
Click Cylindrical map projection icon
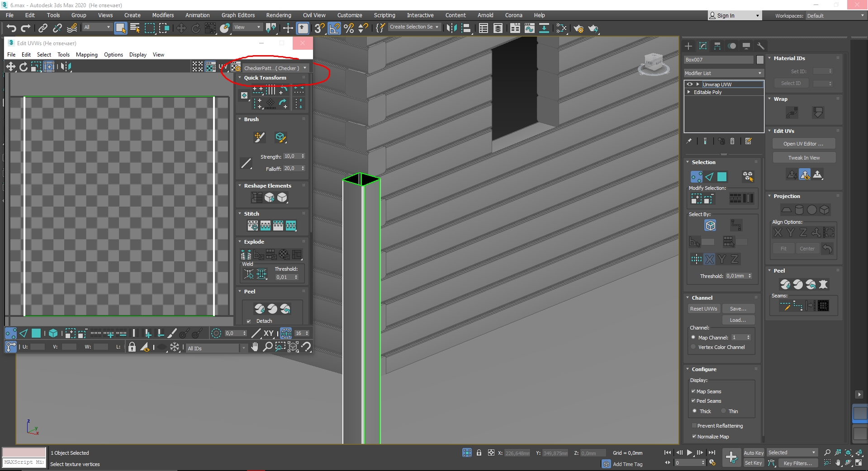click(799, 210)
